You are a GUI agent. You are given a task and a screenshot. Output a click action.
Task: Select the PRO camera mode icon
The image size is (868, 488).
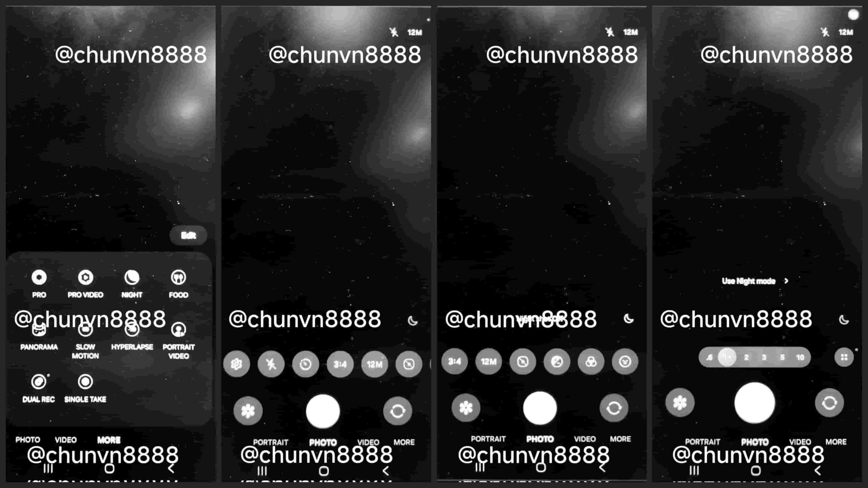[x=39, y=278]
